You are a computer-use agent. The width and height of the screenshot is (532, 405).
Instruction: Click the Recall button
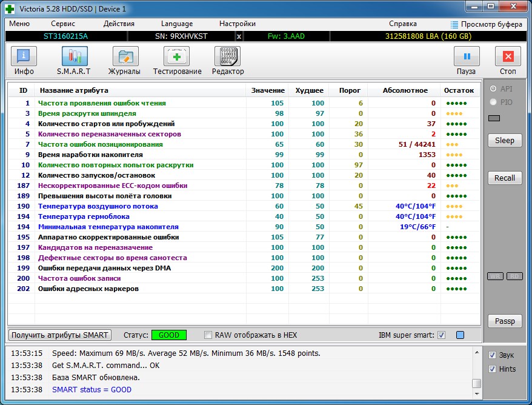coord(505,178)
